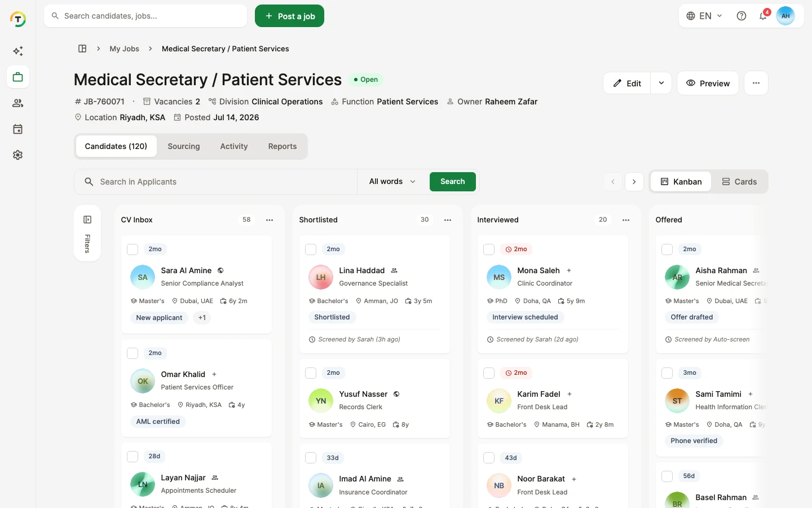Open the All words match dropdown

(392, 182)
